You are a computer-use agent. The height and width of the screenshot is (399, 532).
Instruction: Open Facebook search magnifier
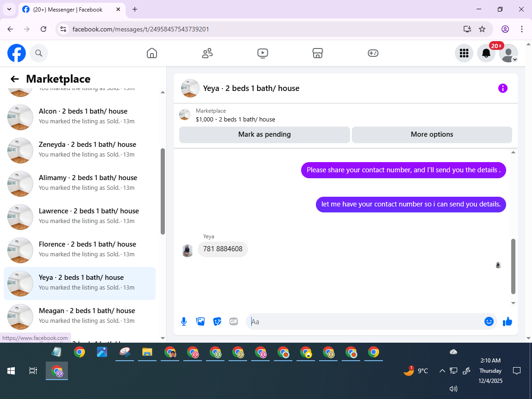pos(39,53)
